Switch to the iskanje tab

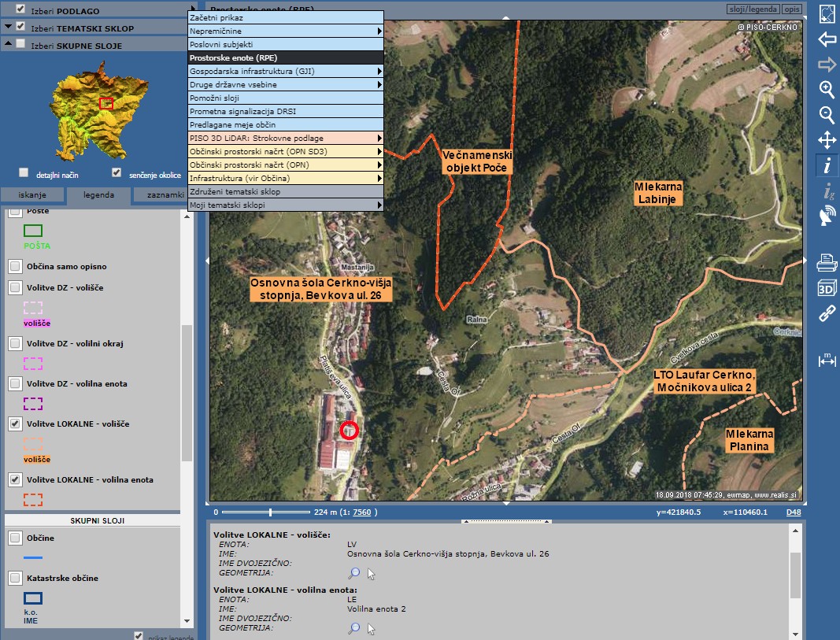click(32, 195)
